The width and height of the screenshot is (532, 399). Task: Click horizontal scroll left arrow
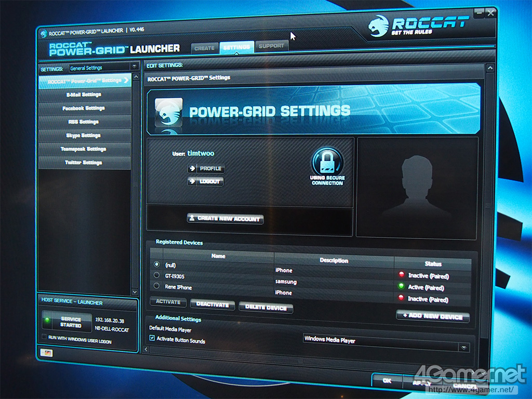(146, 349)
